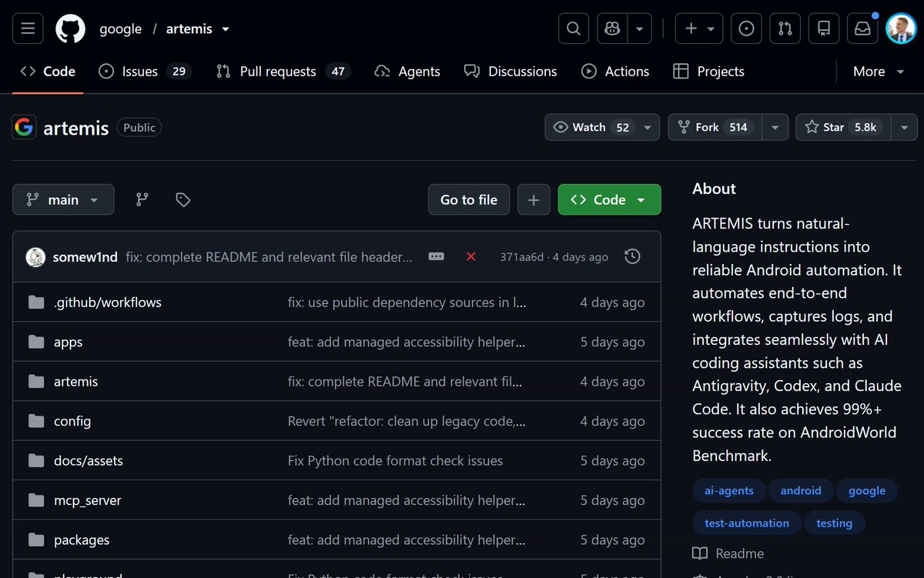Click the artemis repository title
The width and height of the screenshot is (924, 578).
75,128
